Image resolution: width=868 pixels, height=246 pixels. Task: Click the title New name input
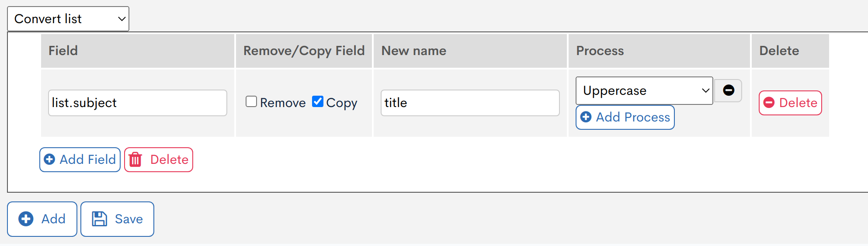(470, 103)
